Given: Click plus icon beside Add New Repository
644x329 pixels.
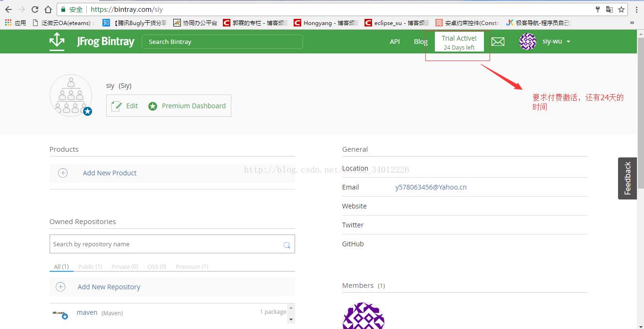Looking at the screenshot, I should (60, 287).
